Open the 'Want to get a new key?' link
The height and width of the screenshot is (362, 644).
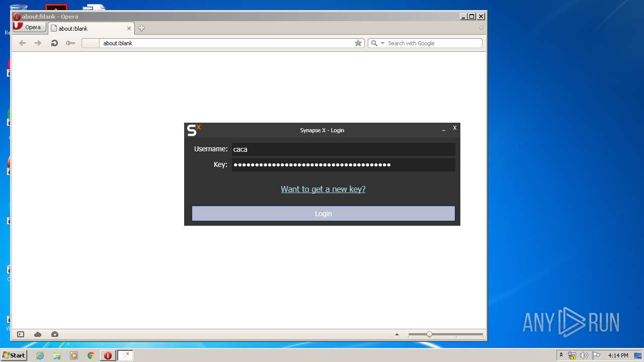(x=323, y=189)
